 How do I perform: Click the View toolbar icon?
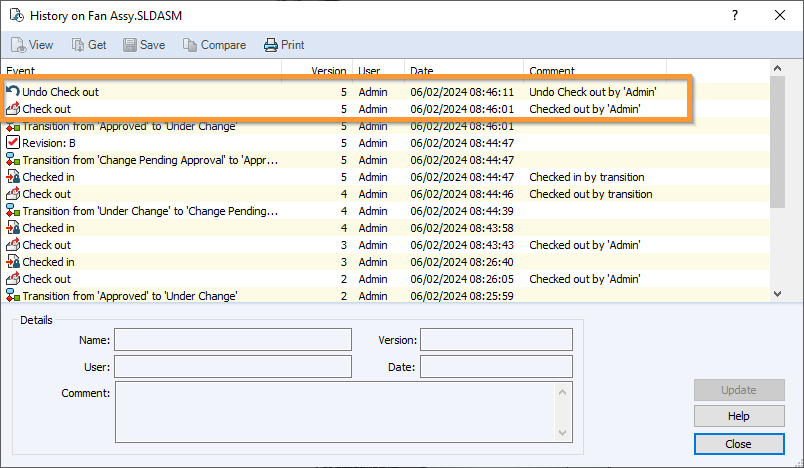click(18, 45)
